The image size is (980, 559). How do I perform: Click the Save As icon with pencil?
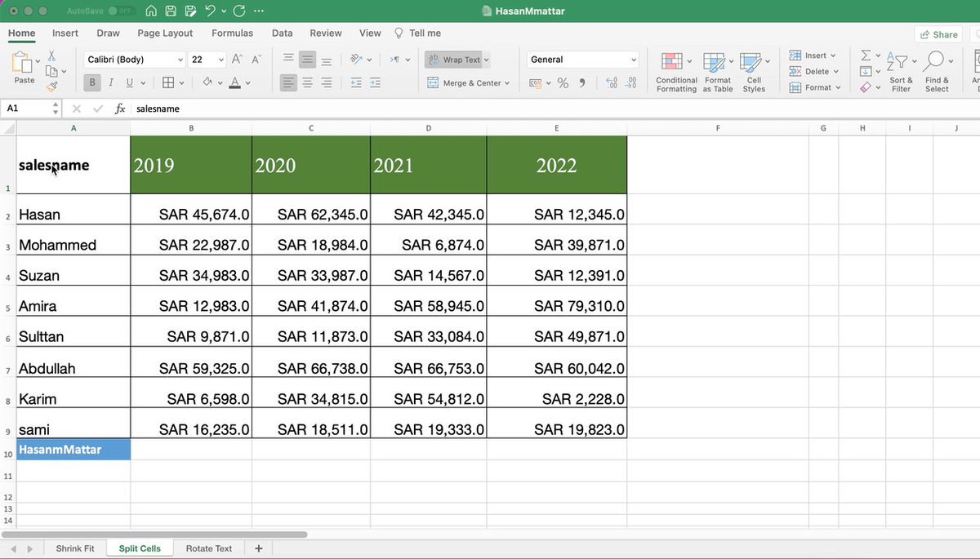point(190,11)
